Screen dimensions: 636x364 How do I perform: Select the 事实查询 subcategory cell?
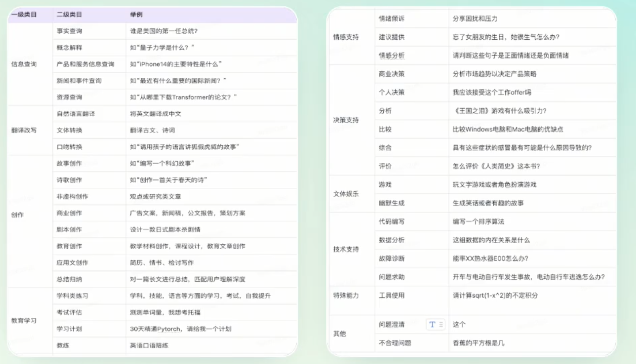point(69,31)
